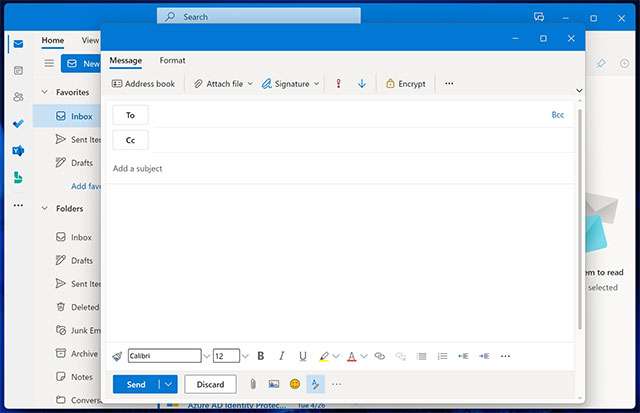Click the New mail button
Image resolution: width=640 pixels, height=413 pixels.
pos(81,64)
